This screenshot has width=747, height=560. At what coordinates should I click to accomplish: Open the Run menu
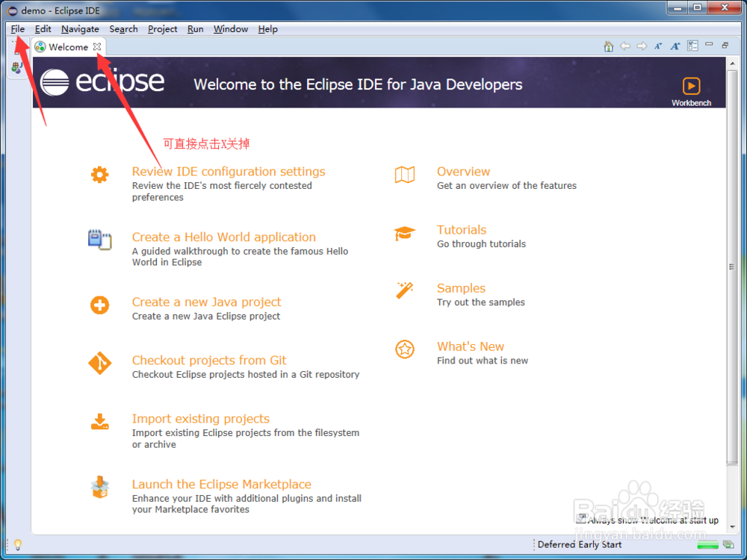tap(195, 29)
